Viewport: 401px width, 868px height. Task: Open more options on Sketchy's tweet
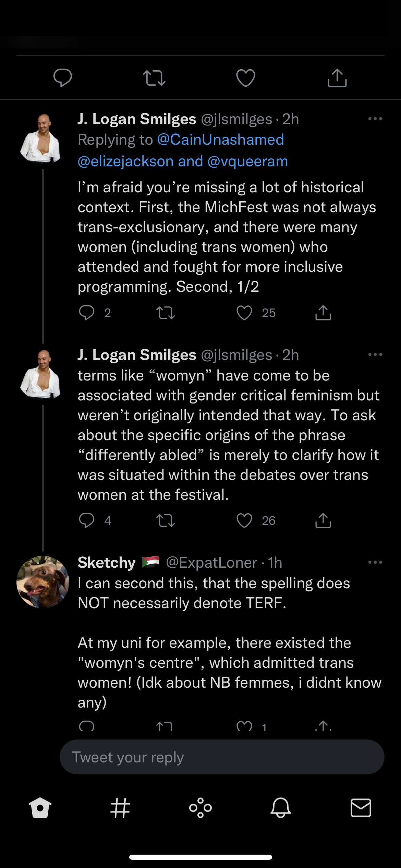pyautogui.click(x=375, y=562)
